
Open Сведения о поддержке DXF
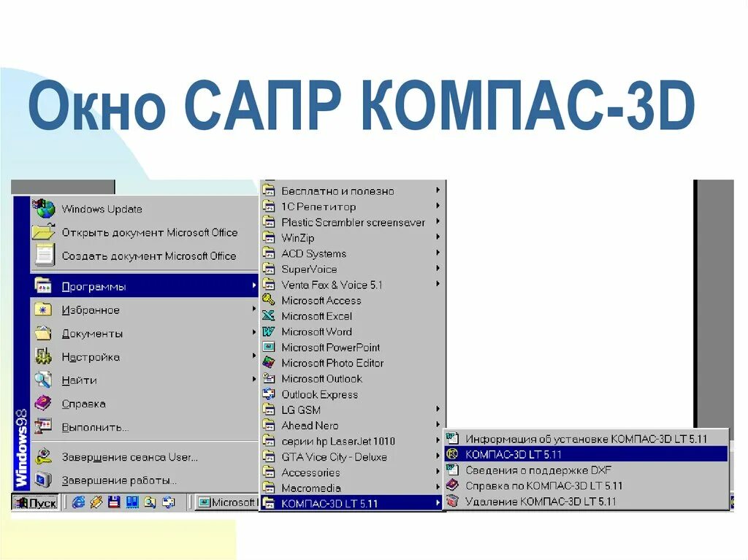point(587,470)
